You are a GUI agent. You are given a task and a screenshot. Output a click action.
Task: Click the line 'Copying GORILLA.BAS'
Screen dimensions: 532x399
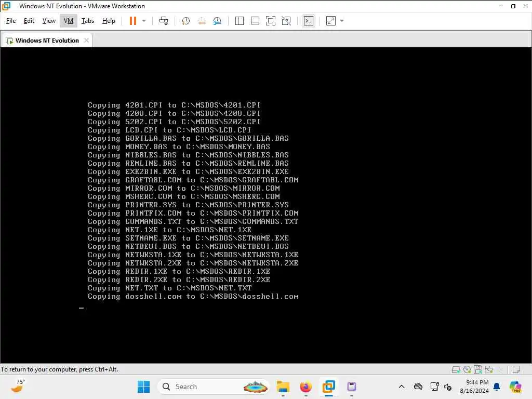[x=188, y=138]
